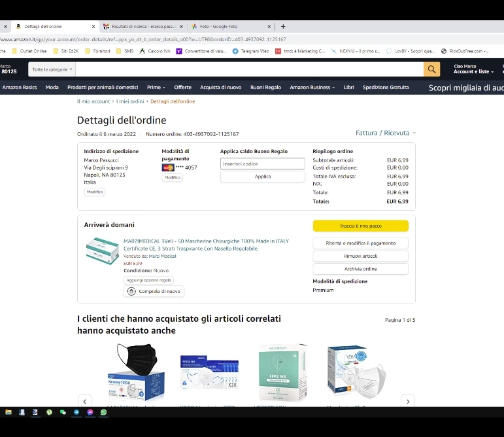Screen dimensions: 504x437
Task: Open the MARZIMEDICAL mask box thumbnail
Action: [x=102, y=251]
